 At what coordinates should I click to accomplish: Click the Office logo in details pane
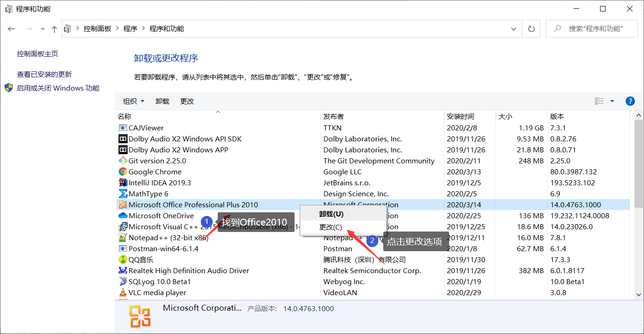coord(140,317)
